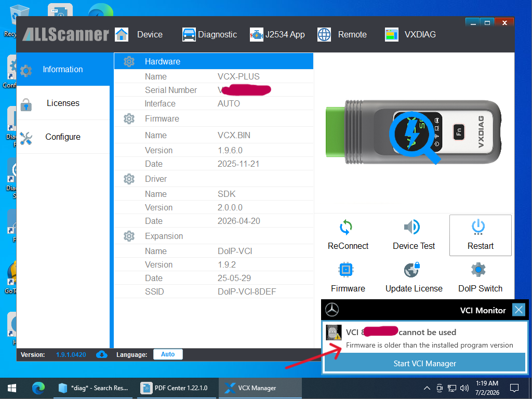This screenshot has width=532, height=399.
Task: Click the Device Test speaker icon
Action: coord(412,227)
